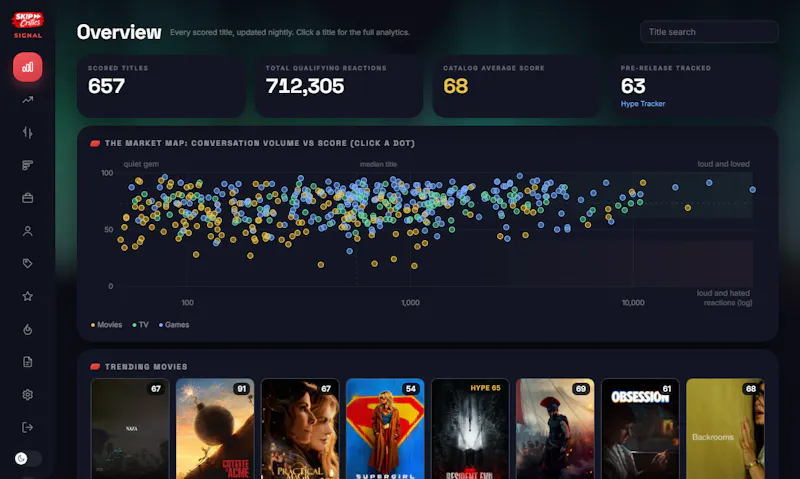Open the briefcase sidebar icon
Screen dimensions: 800x479
click(x=28, y=198)
